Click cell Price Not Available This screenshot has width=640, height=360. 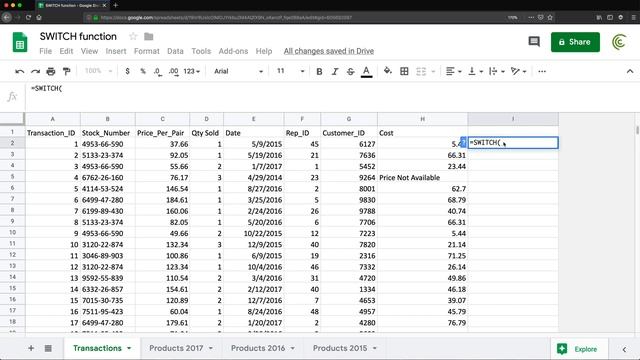(x=422, y=178)
